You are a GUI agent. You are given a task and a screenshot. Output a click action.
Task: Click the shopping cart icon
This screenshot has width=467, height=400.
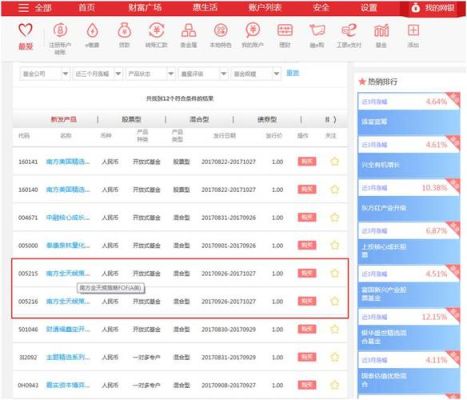(317, 31)
